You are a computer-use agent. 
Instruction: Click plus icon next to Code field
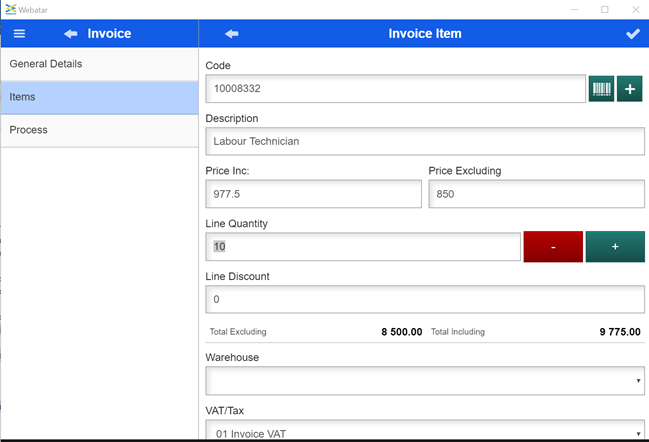coord(630,89)
